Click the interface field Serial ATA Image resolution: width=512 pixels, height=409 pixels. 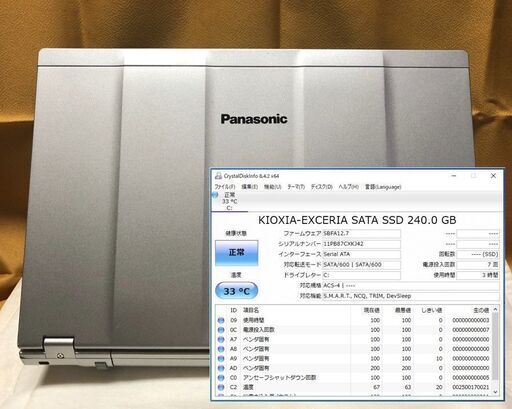[x=361, y=254]
